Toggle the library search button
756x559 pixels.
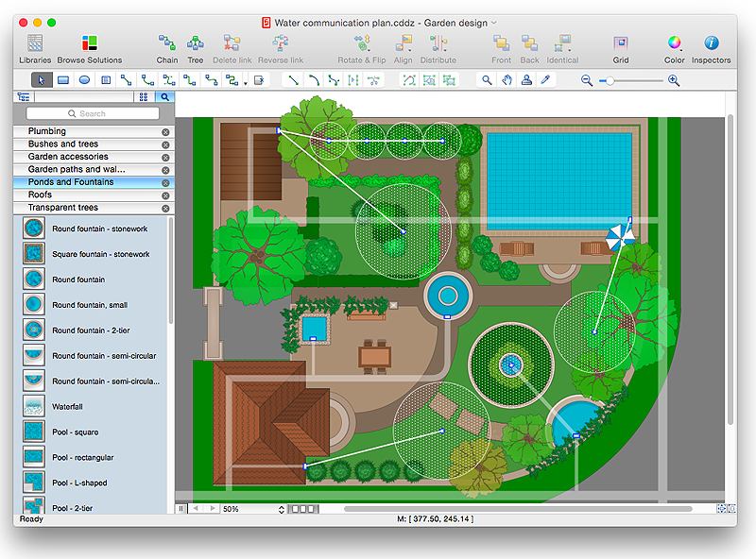tap(164, 97)
